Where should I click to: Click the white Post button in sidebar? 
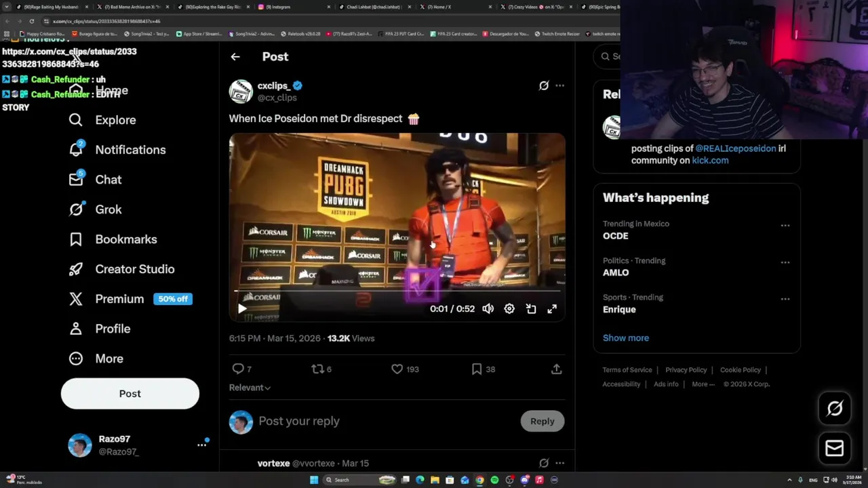(x=130, y=394)
